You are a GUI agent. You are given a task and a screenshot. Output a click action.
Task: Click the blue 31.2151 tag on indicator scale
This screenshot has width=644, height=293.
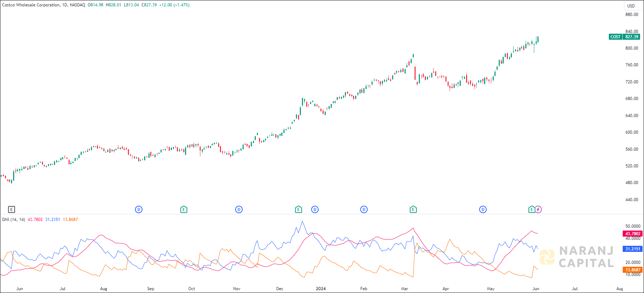click(633, 249)
